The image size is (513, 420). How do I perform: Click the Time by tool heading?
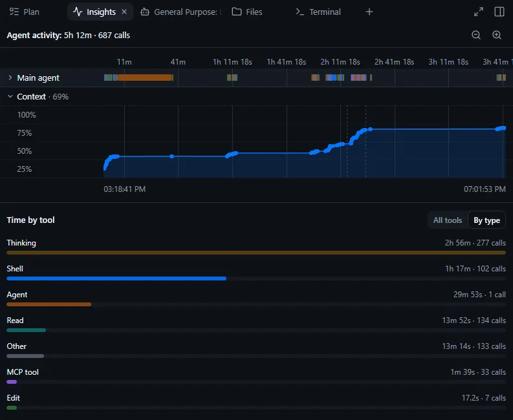click(31, 220)
